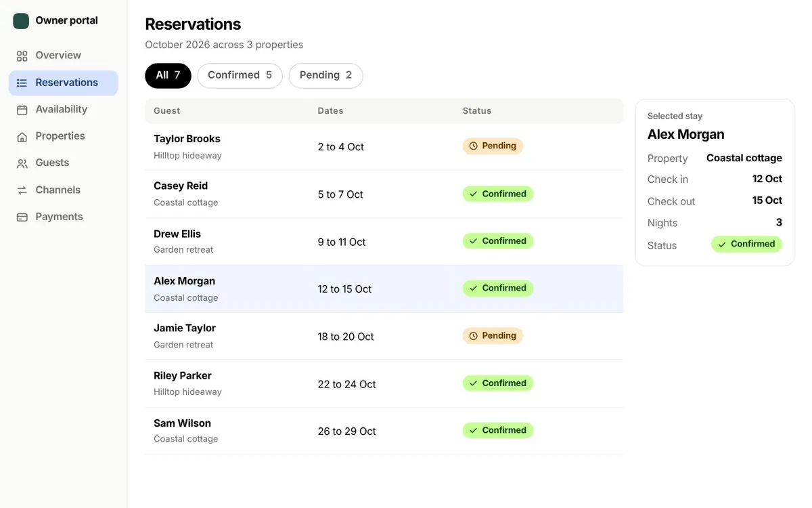Click the Availability calendar icon
This screenshot has width=812, height=508.
click(22, 110)
